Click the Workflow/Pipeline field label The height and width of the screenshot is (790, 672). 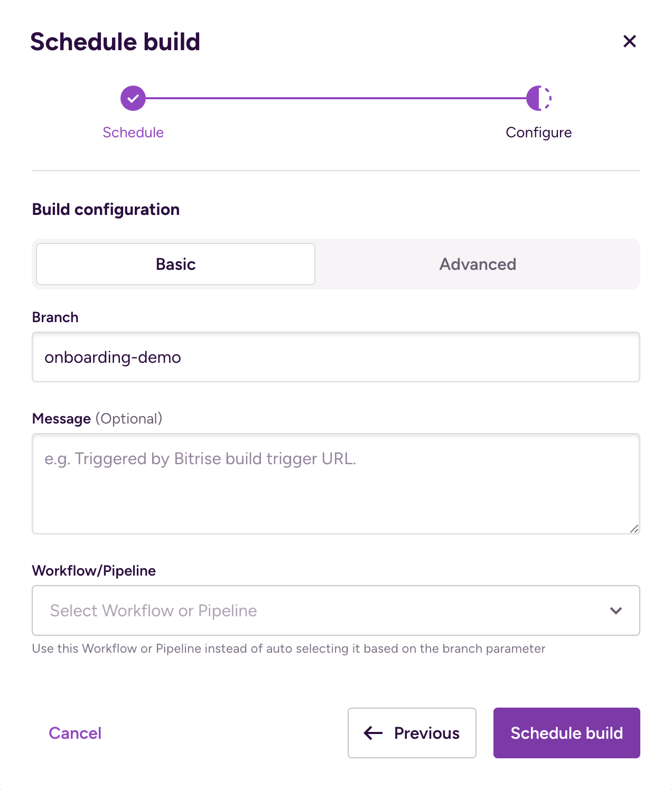coord(94,571)
